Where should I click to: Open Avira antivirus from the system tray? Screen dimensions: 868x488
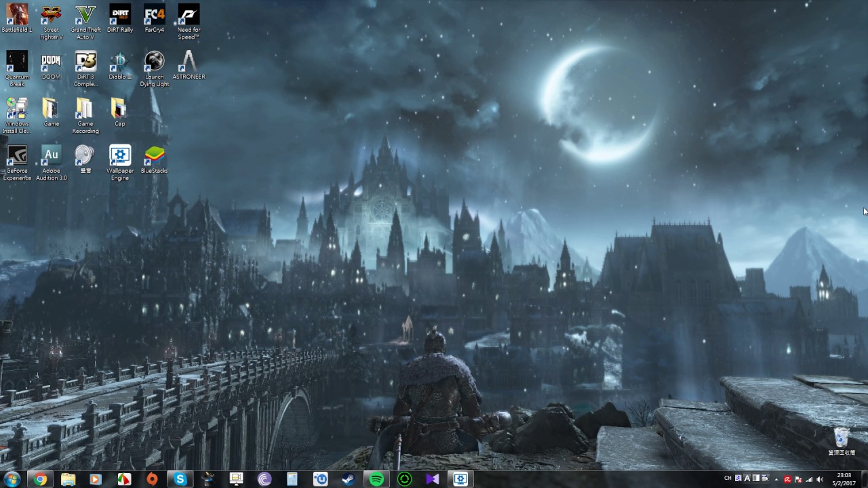788,479
